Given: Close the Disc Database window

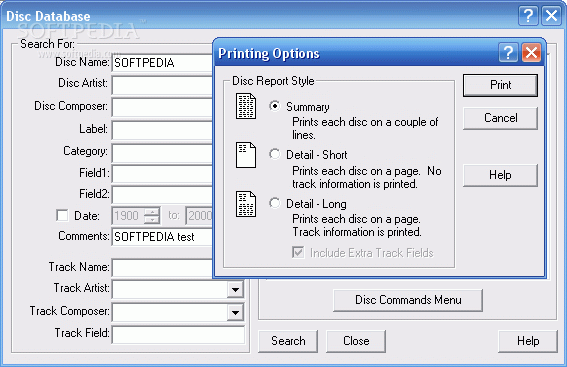Looking at the screenshot, I should [x=551, y=16].
